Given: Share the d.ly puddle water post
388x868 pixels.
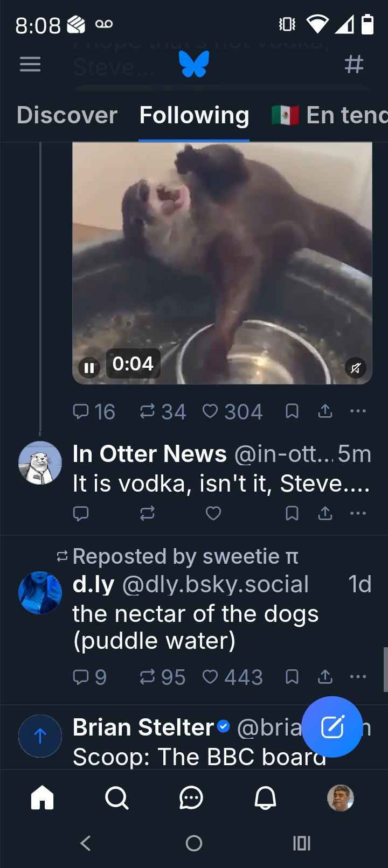Looking at the screenshot, I should pyautogui.click(x=325, y=676).
